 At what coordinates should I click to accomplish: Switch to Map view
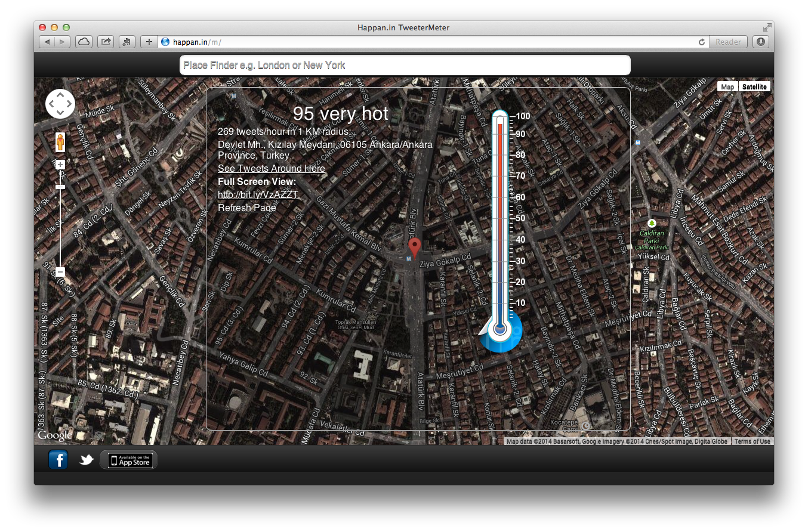(727, 87)
